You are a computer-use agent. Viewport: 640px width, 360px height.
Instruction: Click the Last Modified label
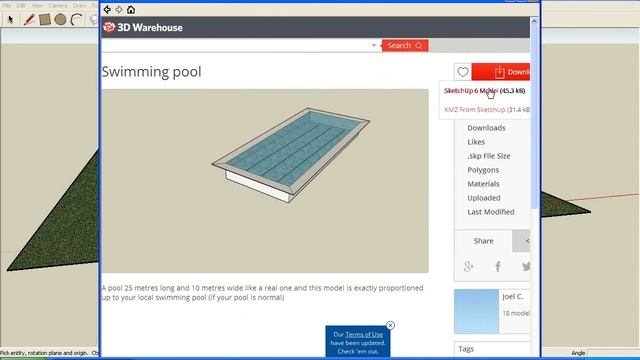coord(491,212)
